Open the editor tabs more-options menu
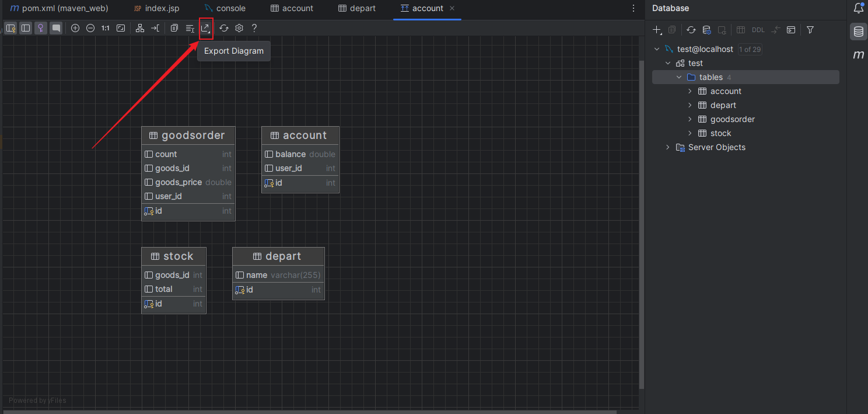The image size is (868, 414). coord(633,8)
